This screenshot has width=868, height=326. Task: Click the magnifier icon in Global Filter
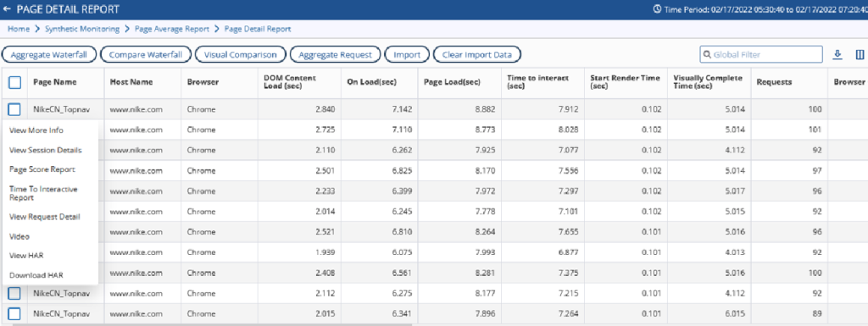click(707, 55)
